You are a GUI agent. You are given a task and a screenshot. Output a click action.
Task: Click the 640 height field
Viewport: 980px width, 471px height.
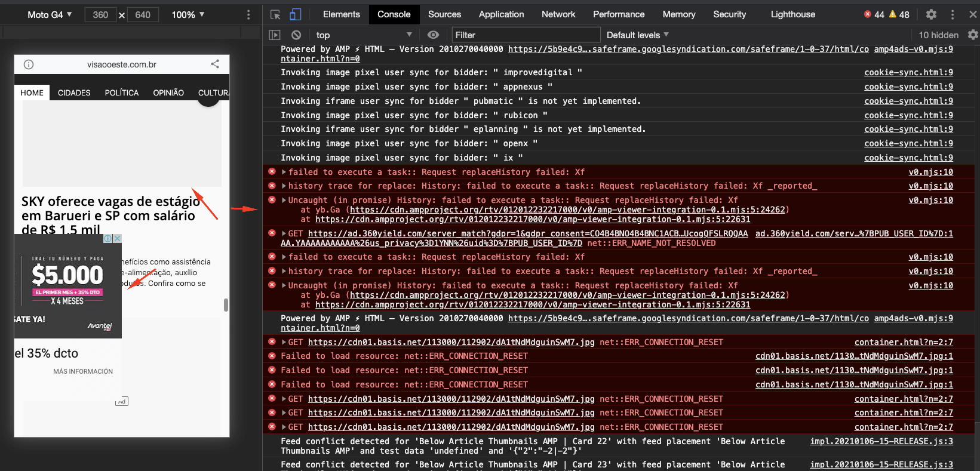143,14
